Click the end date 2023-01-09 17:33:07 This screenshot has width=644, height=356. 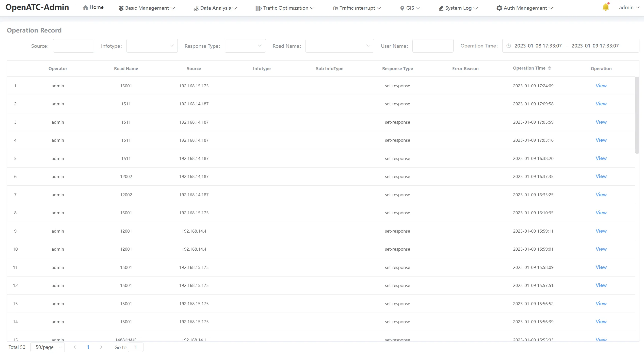click(x=595, y=46)
